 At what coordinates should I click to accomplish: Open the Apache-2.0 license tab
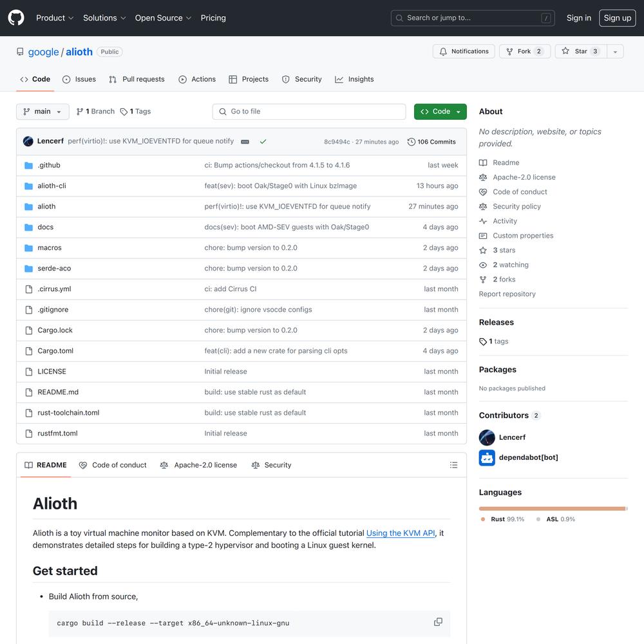click(x=198, y=465)
